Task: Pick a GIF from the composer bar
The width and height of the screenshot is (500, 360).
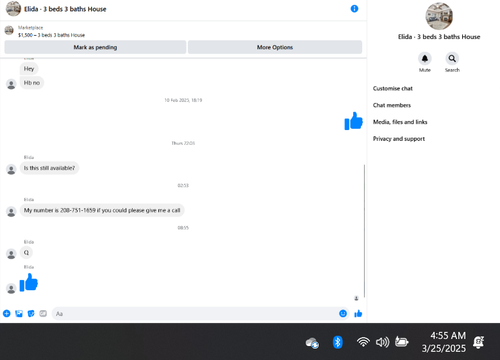Action: (43, 313)
